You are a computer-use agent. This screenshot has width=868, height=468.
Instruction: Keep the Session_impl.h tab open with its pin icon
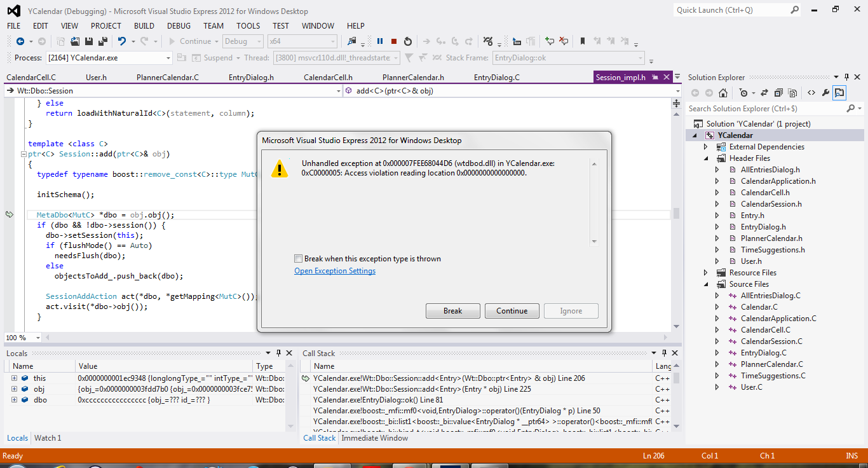coord(654,78)
